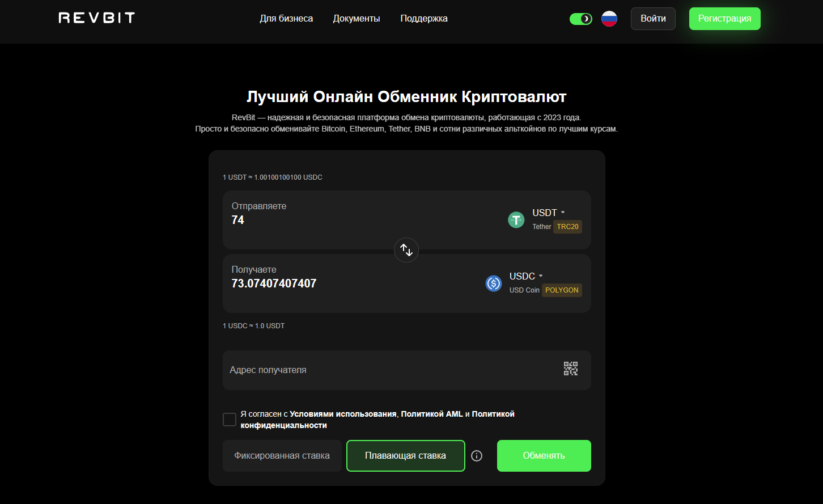Click the USD Coin USDC icon
The height and width of the screenshot is (504, 823).
494,283
